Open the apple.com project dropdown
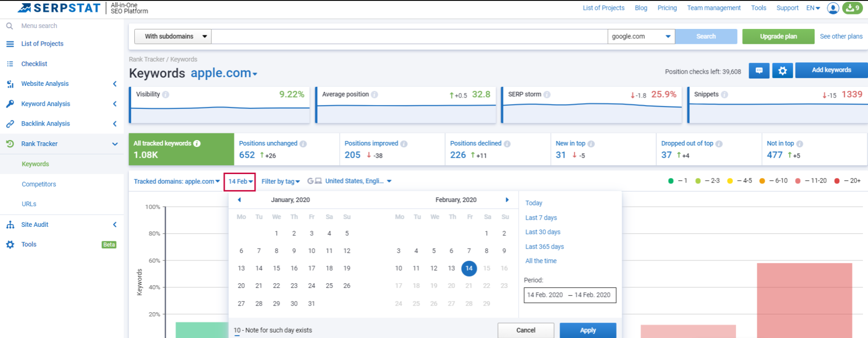This screenshot has height=338, width=868. click(x=224, y=73)
